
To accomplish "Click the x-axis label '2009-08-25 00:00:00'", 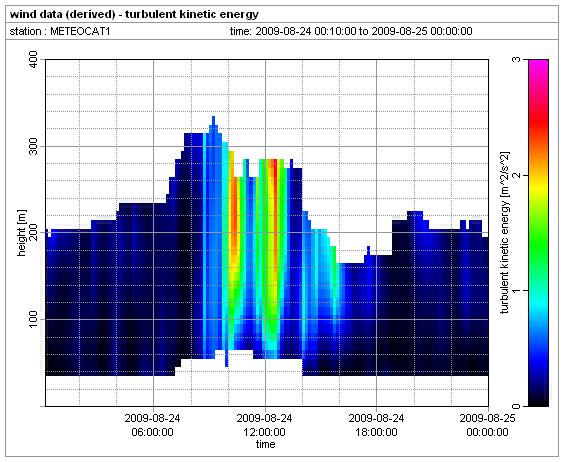I will click(x=488, y=425).
